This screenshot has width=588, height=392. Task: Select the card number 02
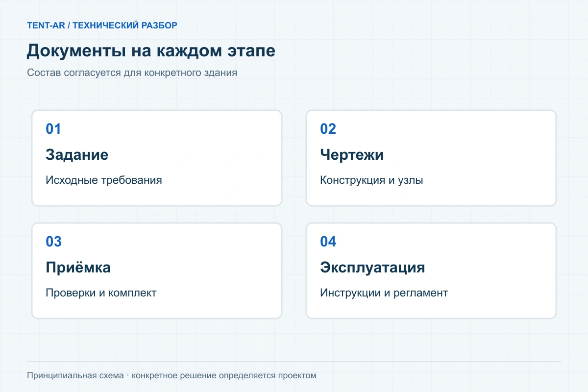point(328,129)
